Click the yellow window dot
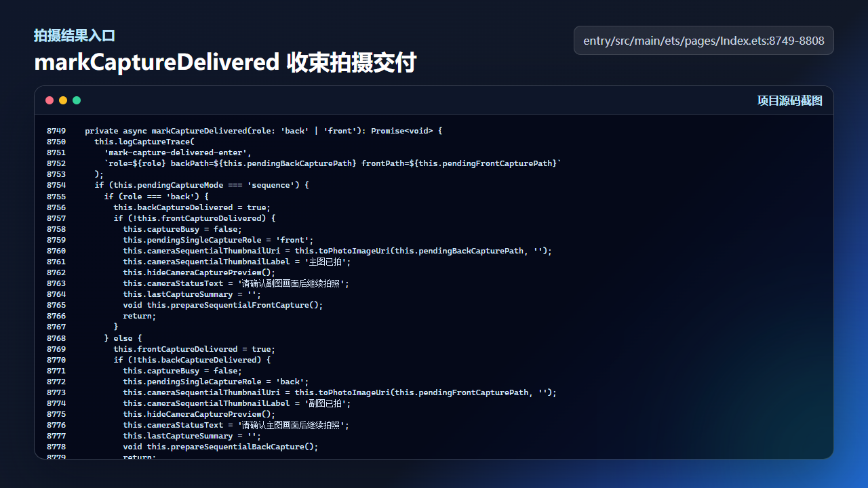The height and width of the screenshot is (488, 868). (63, 100)
